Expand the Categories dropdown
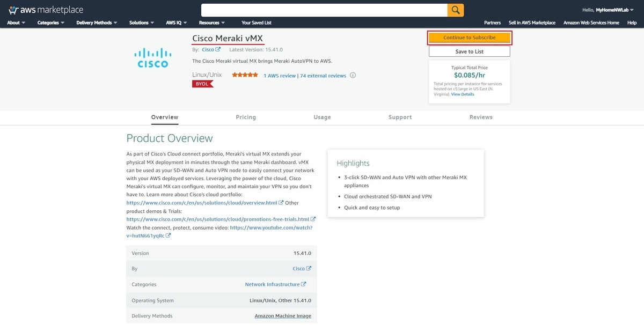This screenshot has height=325, width=644. 51,23
